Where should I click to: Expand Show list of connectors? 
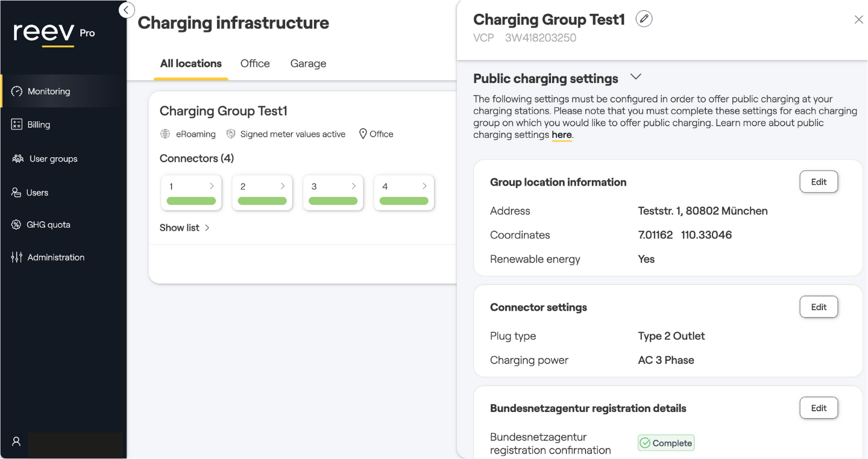pos(184,228)
